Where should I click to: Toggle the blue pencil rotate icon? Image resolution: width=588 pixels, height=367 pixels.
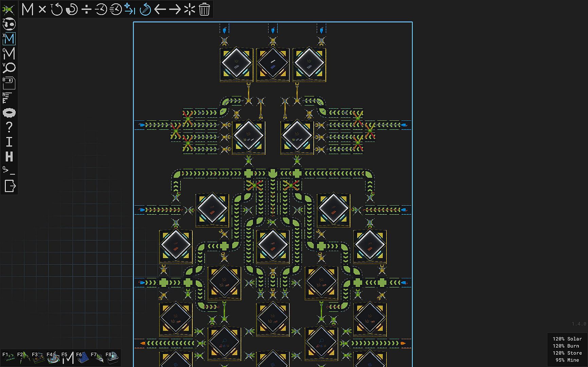145,10
